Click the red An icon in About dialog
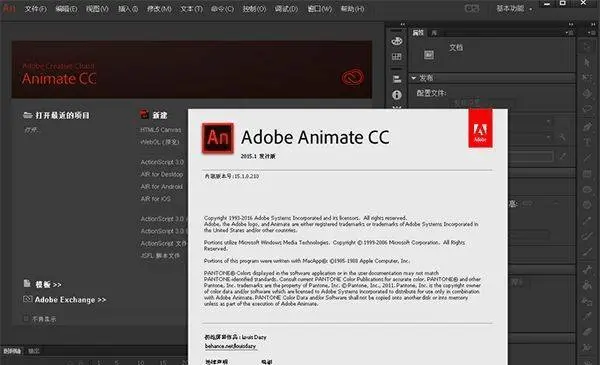This screenshot has width=600, height=365. pos(218,138)
